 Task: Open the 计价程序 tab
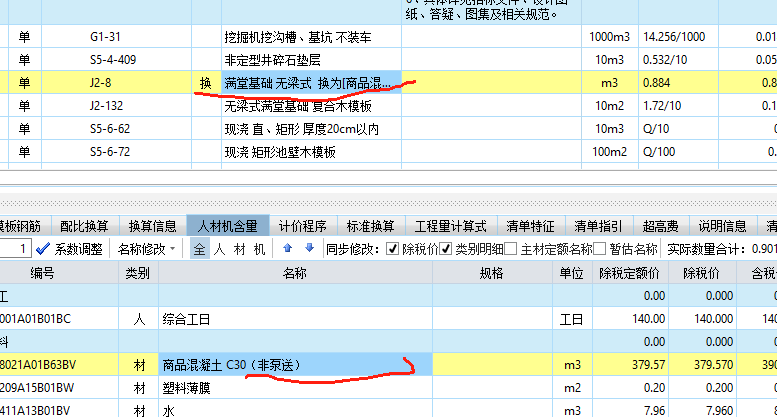pos(303,226)
